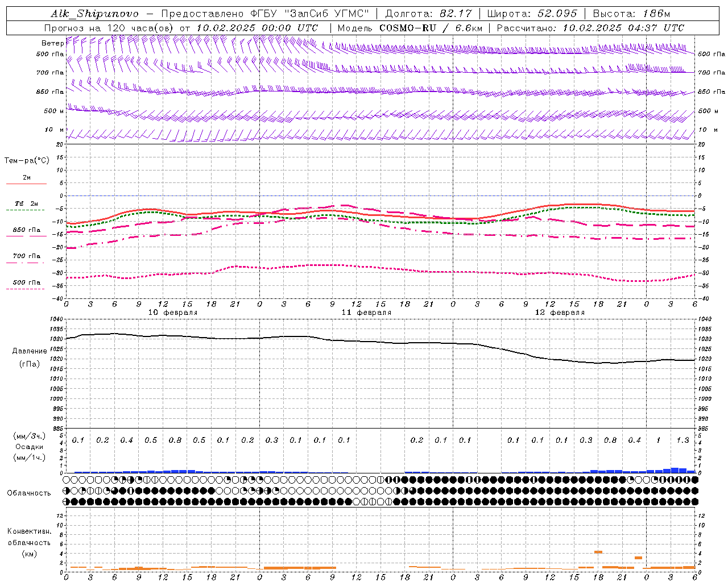Click the 'Давление' pressure panel label
The height and width of the screenshot is (582, 728).
tap(30, 351)
